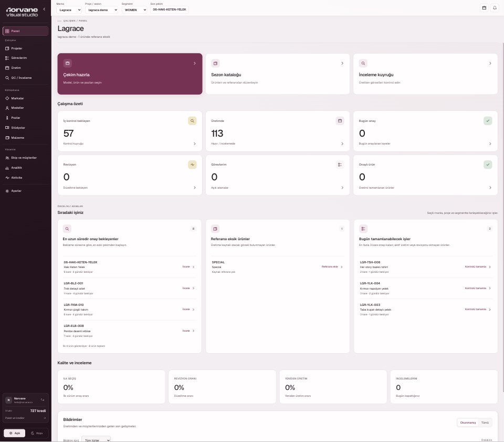Open the Bildirim türü dropdown
The width and height of the screenshot is (504, 442).
tap(96, 439)
